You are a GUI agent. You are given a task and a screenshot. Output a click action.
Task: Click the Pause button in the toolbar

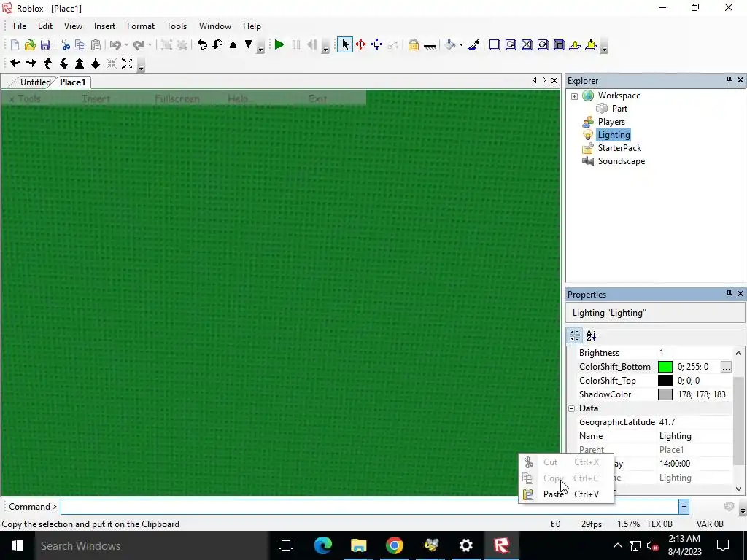(296, 44)
